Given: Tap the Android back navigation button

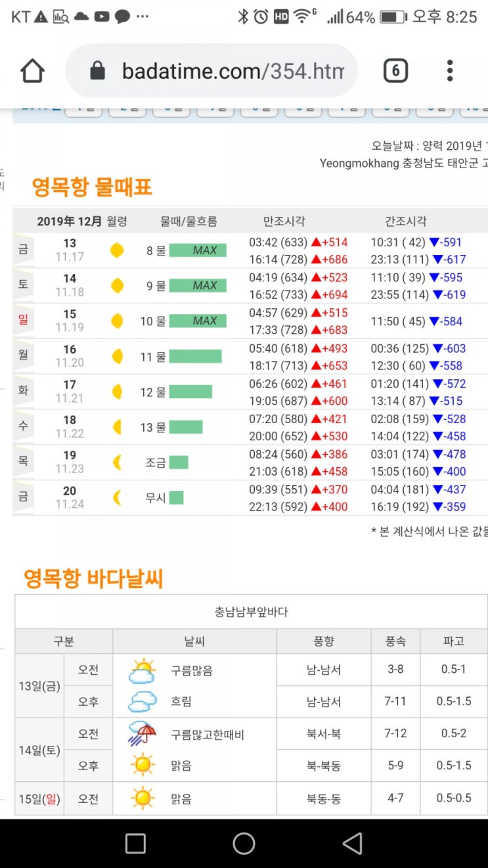Looking at the screenshot, I should click(353, 843).
